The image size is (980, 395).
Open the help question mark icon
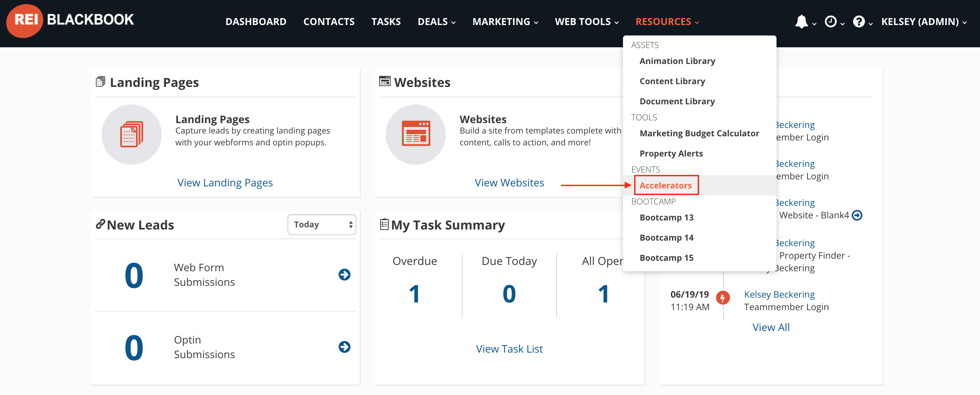(858, 22)
